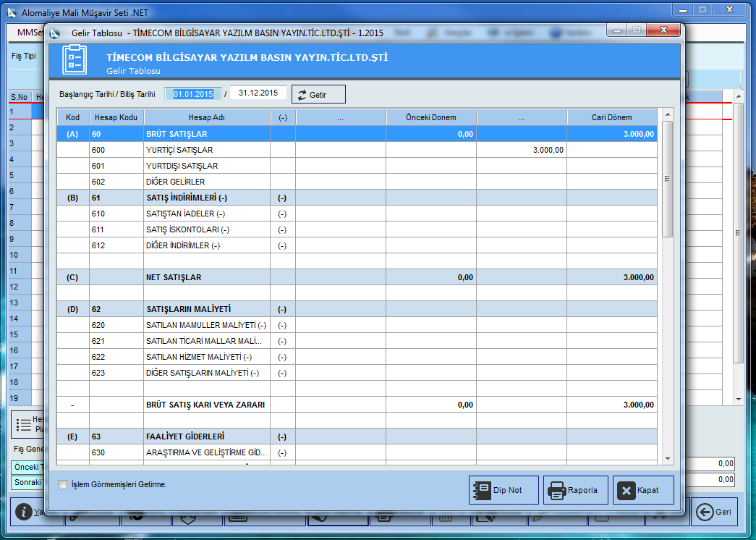Select the YURTİÇİ SATIŞLAR row

coord(357,150)
